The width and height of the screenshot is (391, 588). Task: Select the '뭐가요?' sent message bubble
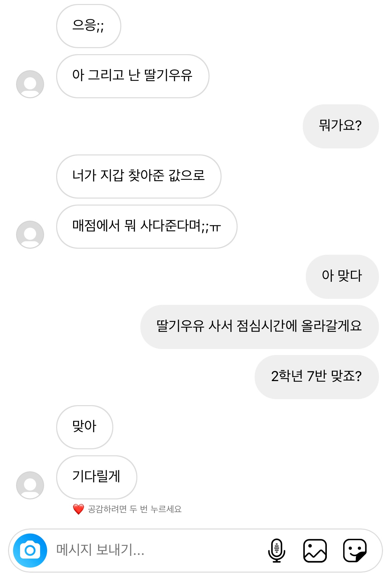pos(341,126)
